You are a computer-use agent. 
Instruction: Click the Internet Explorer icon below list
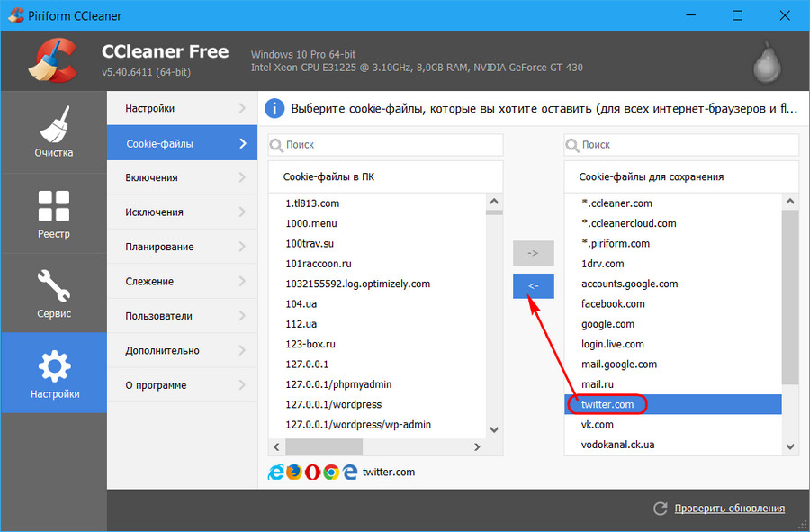pos(276,472)
